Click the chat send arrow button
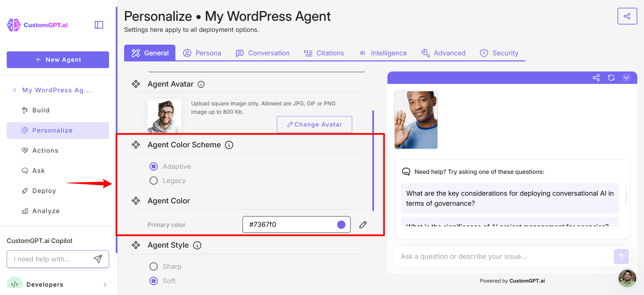The image size is (644, 295). pyautogui.click(x=621, y=256)
